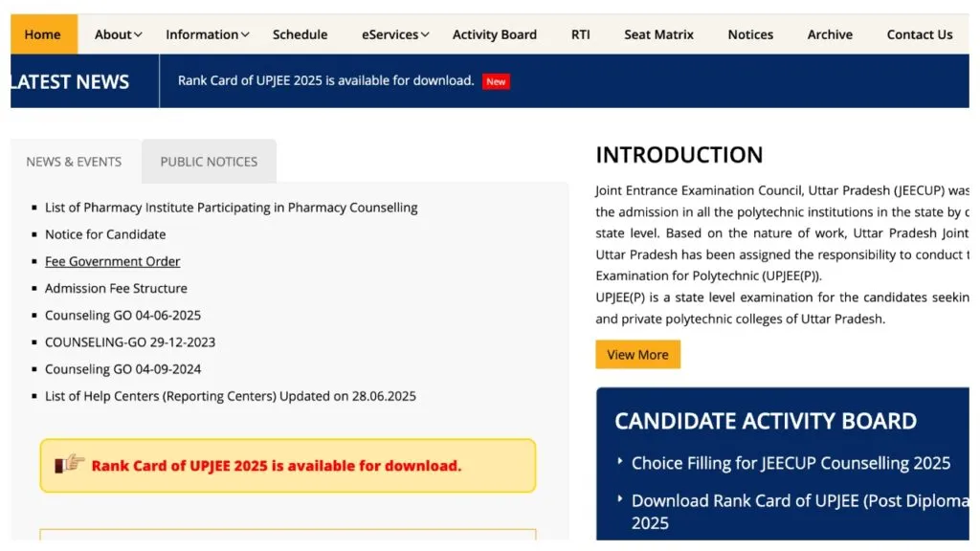Screen dimensions: 980x551
Task: Switch to the Public Notices tab
Action: point(209,162)
